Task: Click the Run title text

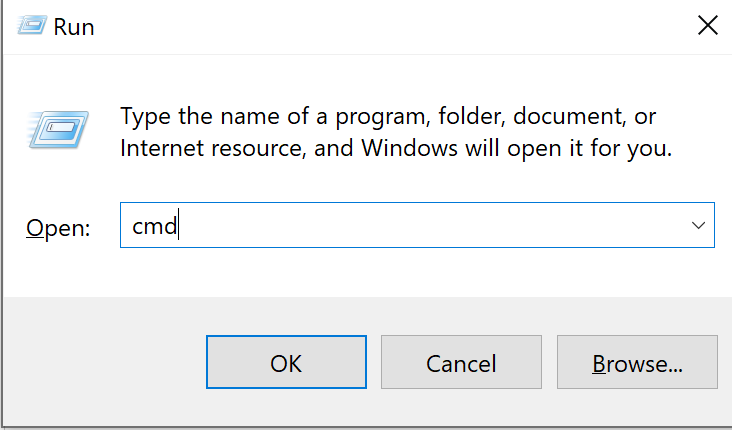Action: coord(75,27)
